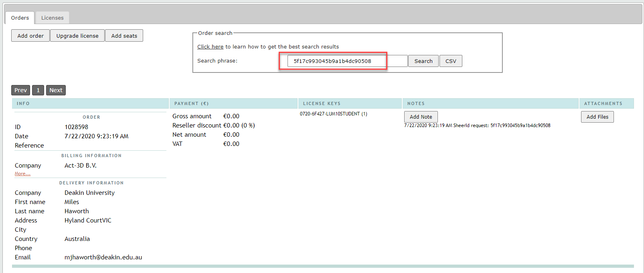Focus the Search phrase input field

[x=347, y=61]
